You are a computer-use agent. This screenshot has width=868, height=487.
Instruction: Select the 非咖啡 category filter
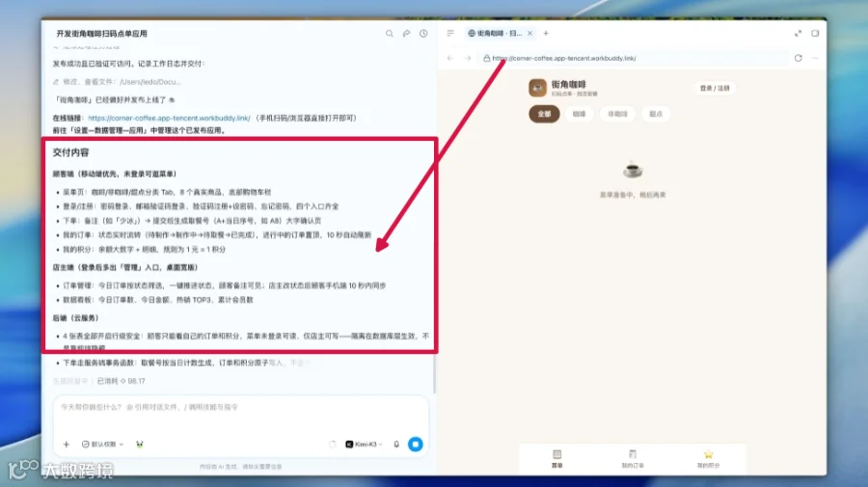click(x=617, y=114)
